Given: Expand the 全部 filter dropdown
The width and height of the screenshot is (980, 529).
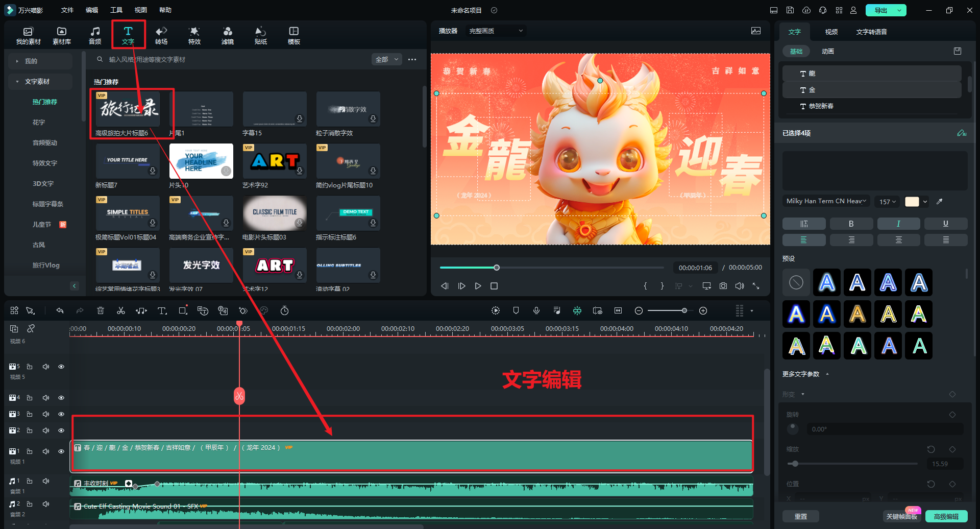Looking at the screenshot, I should point(386,60).
